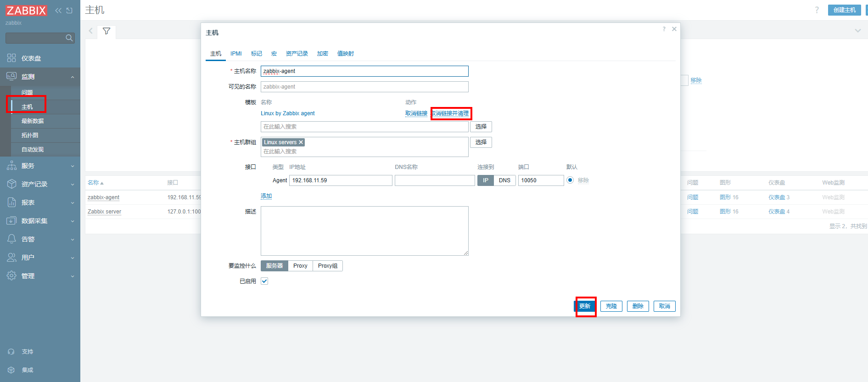Expand the 告警 menu chevron
Viewport: 868px width, 382px height.
(73, 240)
